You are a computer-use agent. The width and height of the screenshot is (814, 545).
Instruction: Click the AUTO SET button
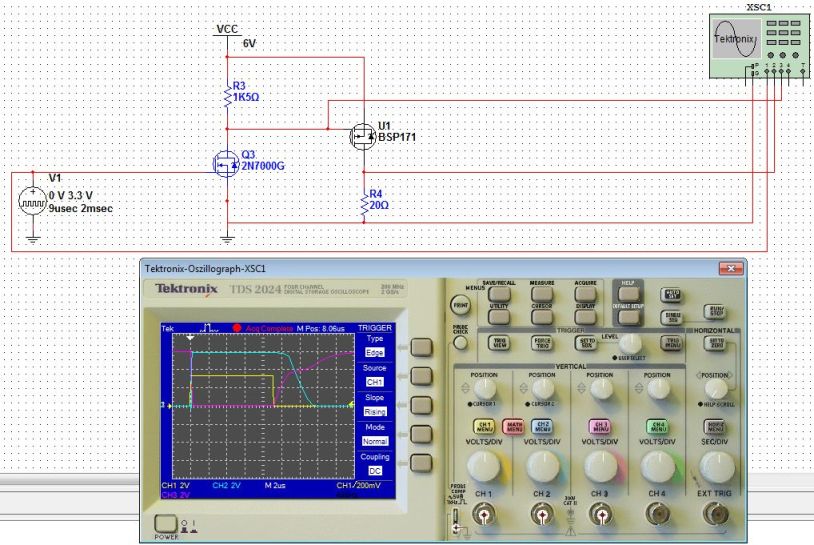(672, 295)
